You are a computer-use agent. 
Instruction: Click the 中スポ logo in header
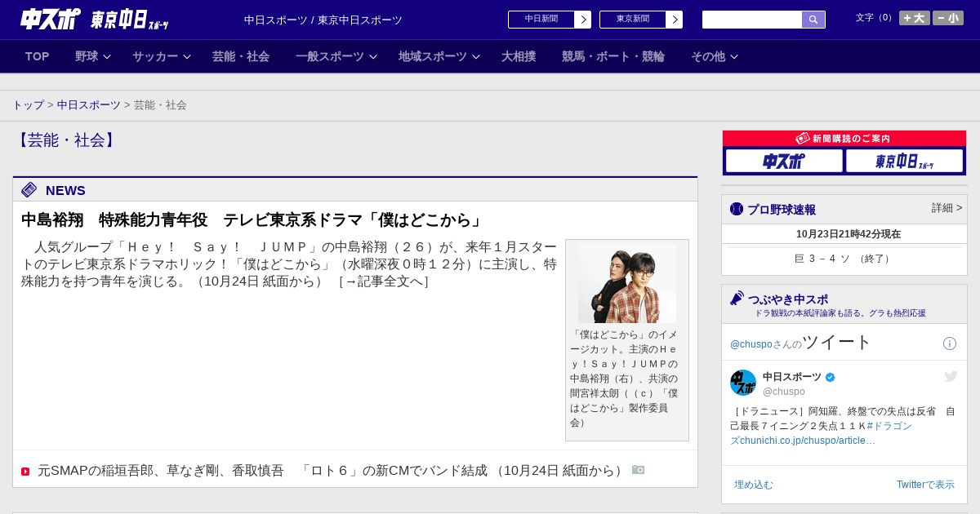coord(51,19)
